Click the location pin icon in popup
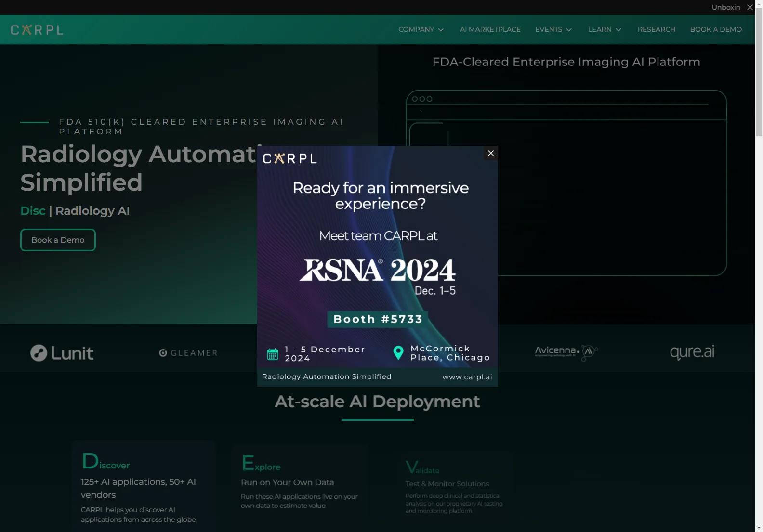763x532 pixels. click(398, 353)
